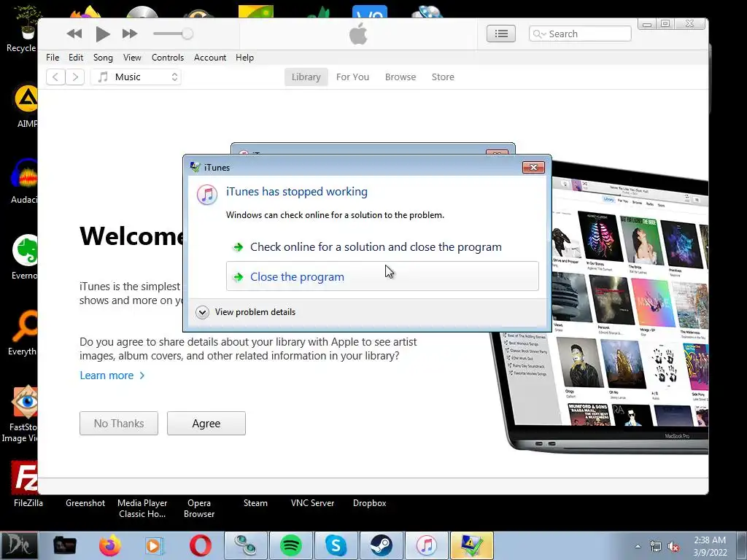The height and width of the screenshot is (560, 747).
Task: Click the iTunes volume slider knob
Action: click(187, 34)
